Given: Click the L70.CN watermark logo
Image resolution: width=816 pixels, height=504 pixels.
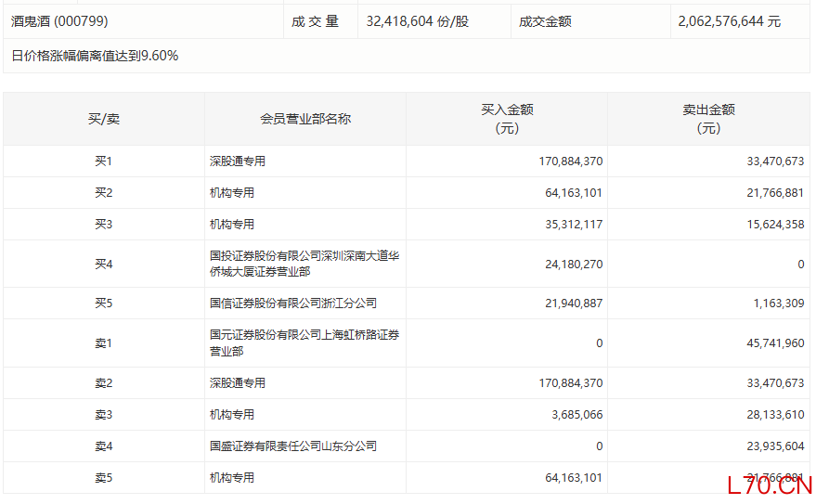Looking at the screenshot, I should pos(770,485).
